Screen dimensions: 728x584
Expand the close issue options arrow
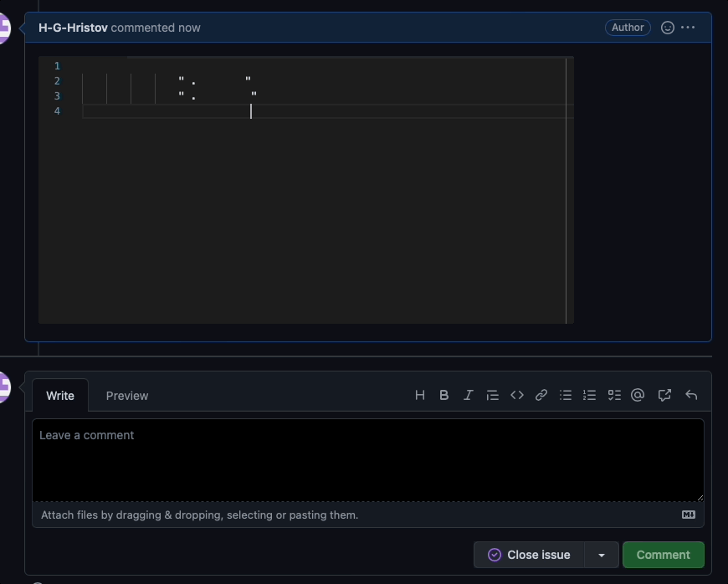[601, 555]
